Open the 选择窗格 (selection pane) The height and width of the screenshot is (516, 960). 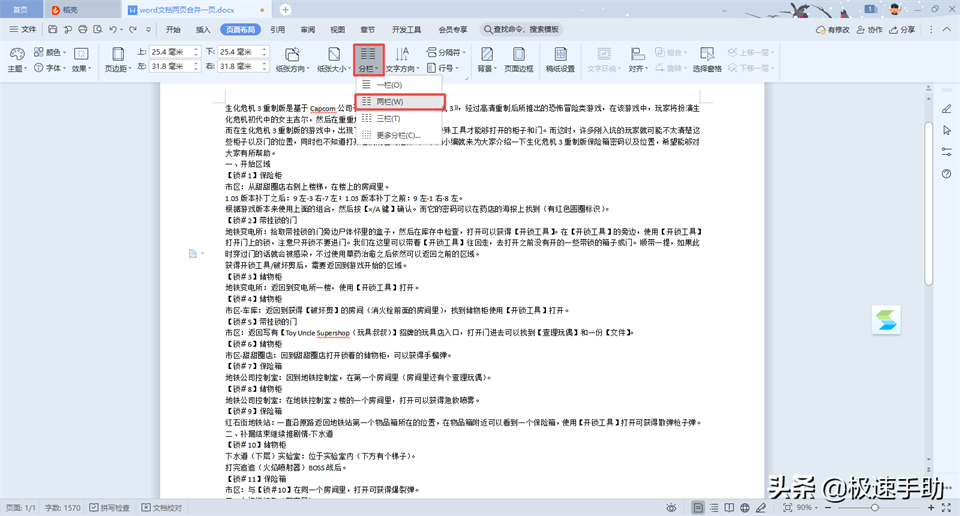(x=706, y=58)
